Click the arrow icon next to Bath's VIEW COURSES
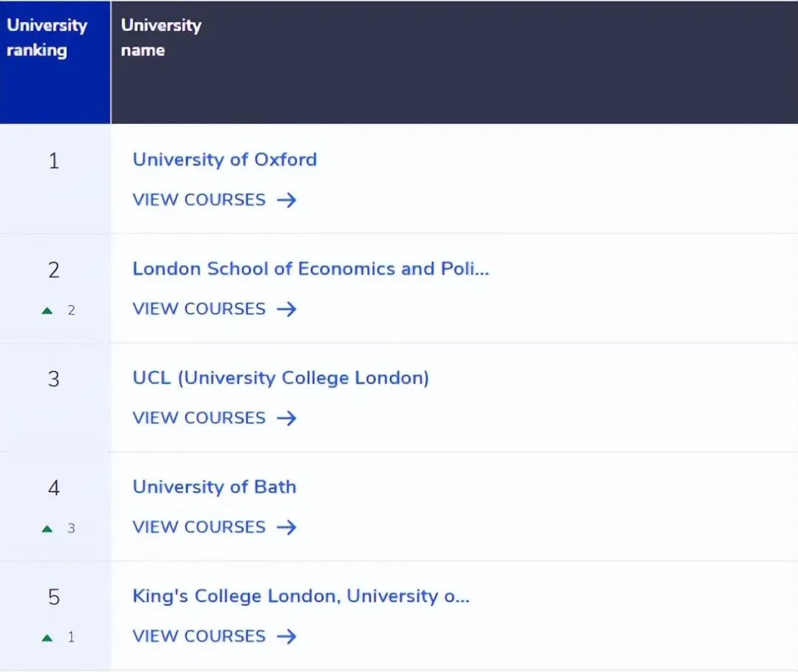 pyautogui.click(x=287, y=527)
